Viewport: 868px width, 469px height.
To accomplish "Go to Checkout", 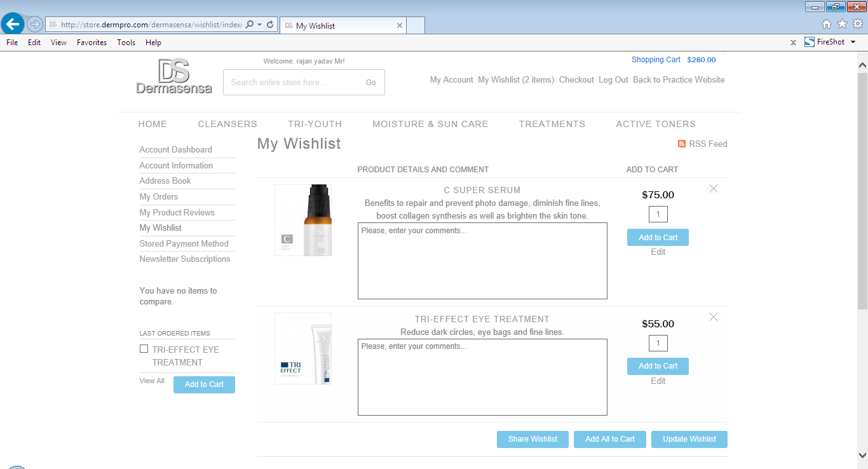I will coord(576,80).
